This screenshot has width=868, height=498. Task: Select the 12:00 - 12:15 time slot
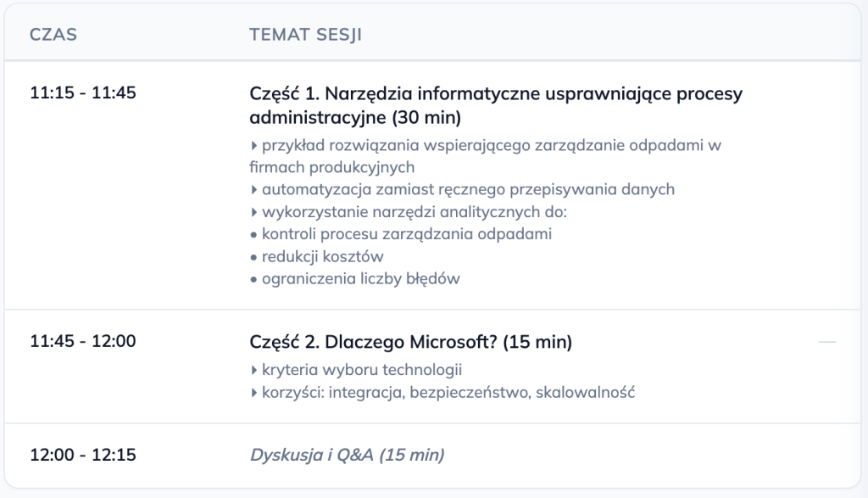click(83, 455)
